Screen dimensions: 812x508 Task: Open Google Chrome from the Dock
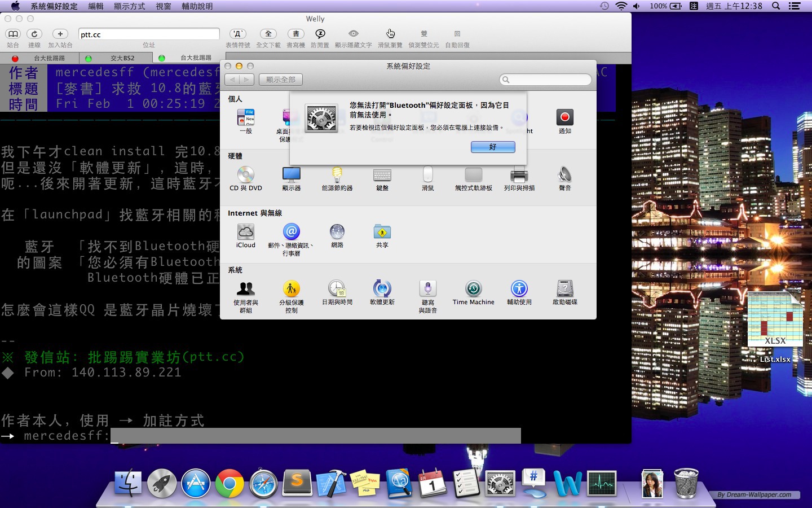point(230,484)
